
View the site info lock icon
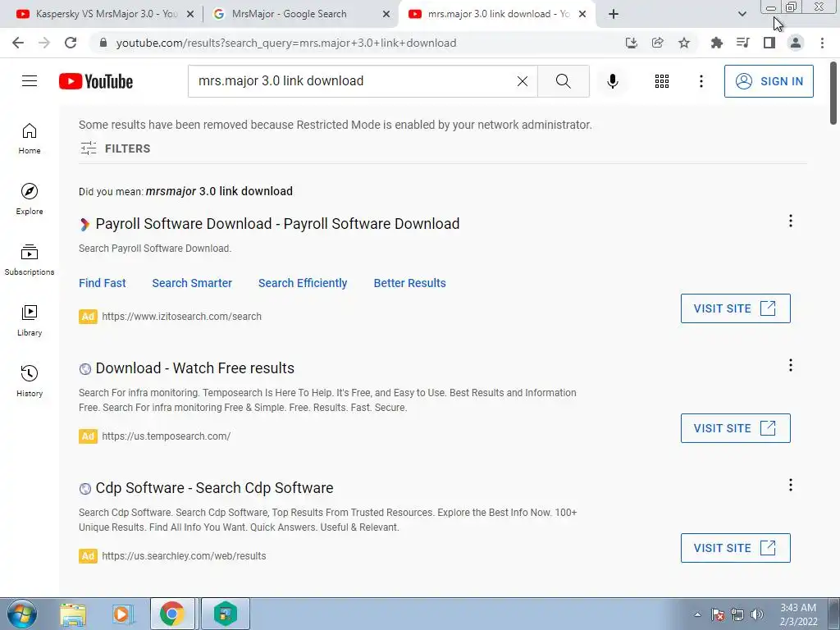(x=103, y=43)
